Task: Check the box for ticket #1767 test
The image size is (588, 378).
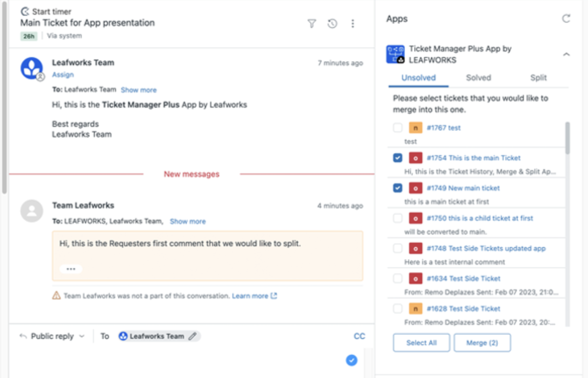Action: tap(398, 128)
